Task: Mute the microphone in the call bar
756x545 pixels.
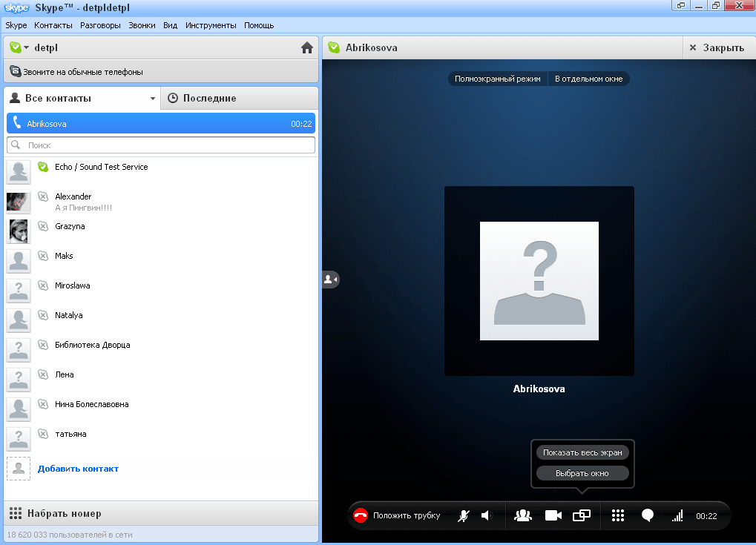Action: [x=464, y=516]
